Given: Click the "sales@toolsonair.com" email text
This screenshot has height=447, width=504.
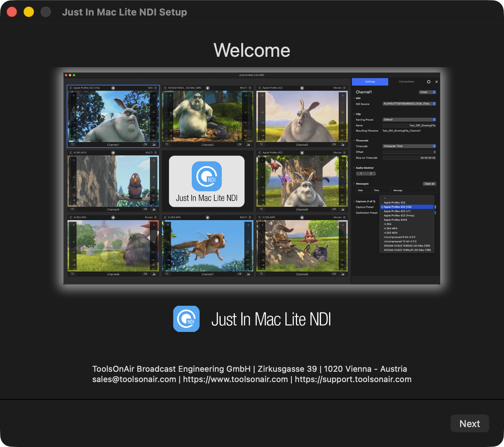Looking at the screenshot, I should [134, 380].
